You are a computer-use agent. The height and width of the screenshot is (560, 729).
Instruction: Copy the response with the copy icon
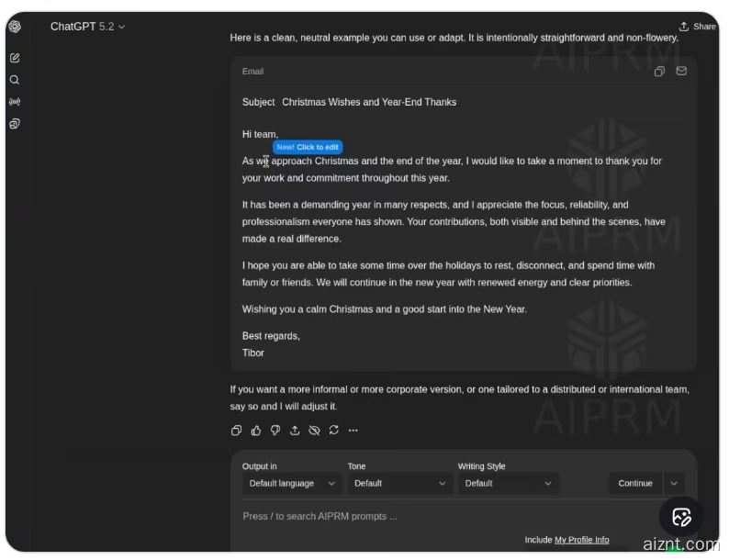point(236,431)
